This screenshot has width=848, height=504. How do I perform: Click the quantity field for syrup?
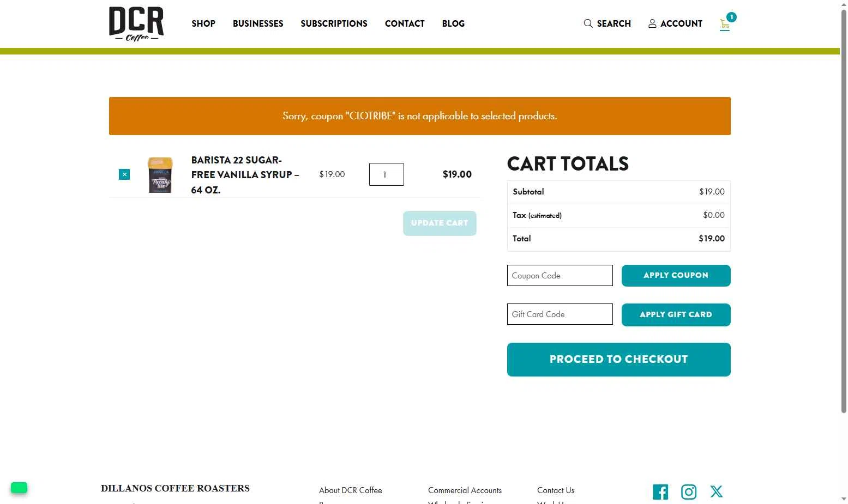click(387, 174)
